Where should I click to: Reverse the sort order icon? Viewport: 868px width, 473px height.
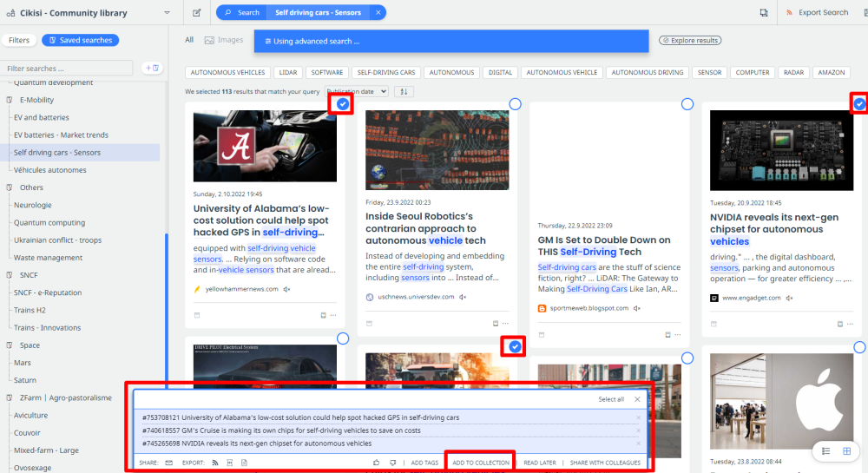[x=404, y=92]
